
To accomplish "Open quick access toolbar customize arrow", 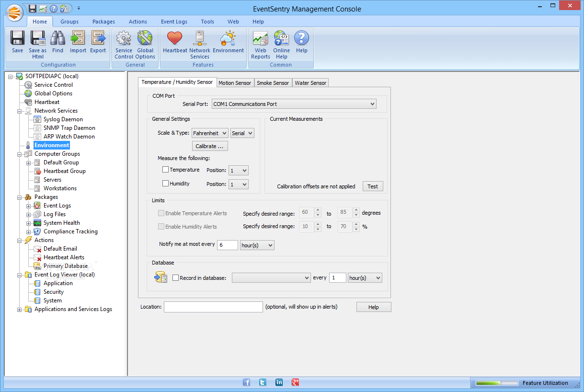I will 79,8.
